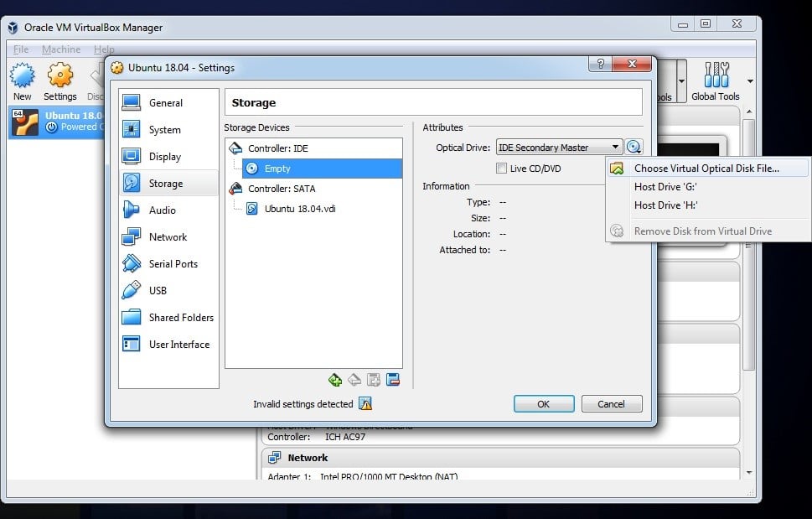Enable the Live CD/DVD checkbox
Viewport: 812px width, 519px height.
click(x=502, y=169)
